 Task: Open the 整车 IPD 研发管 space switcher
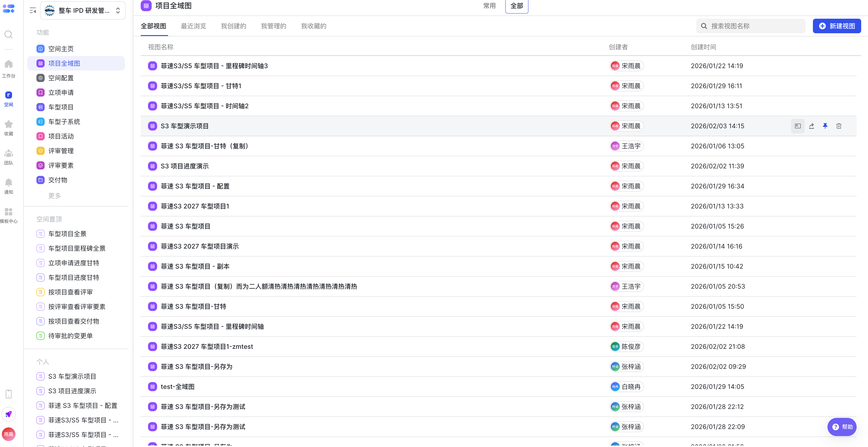click(83, 10)
